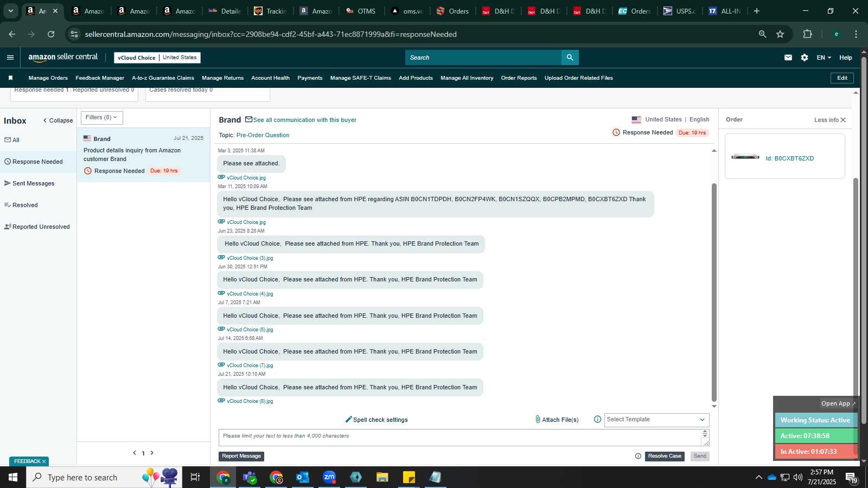Open the Pre-Order Question topic link

(x=263, y=135)
